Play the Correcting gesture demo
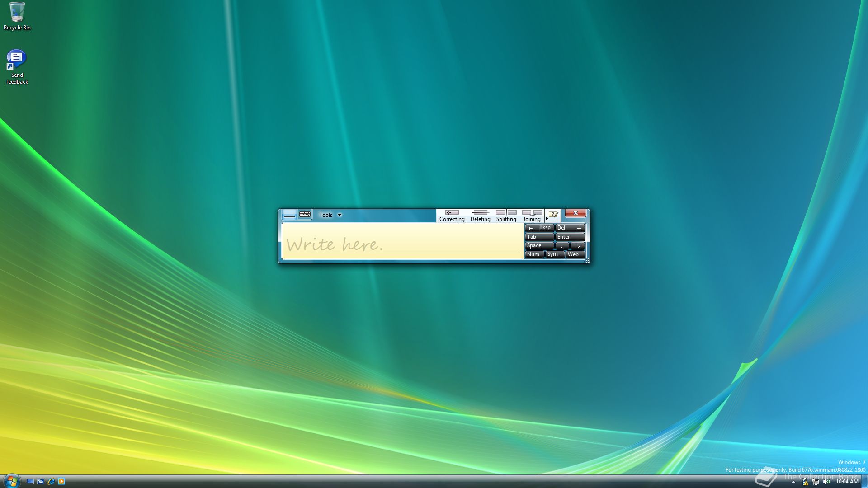 pos(452,216)
